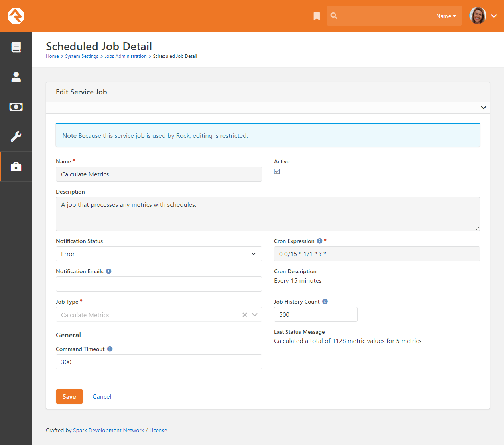The image size is (504, 445).
Task: Expand the user menu chevron
Action: [494, 16]
